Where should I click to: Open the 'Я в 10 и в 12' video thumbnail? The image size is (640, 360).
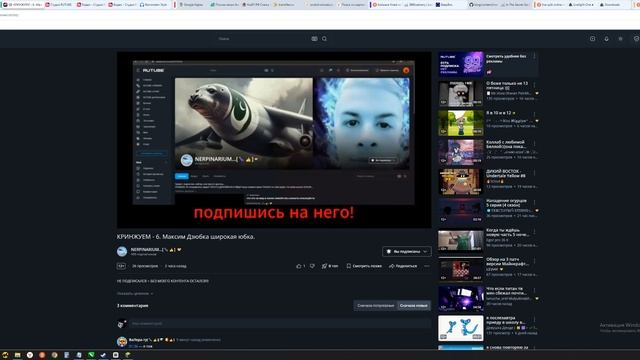[461, 123]
